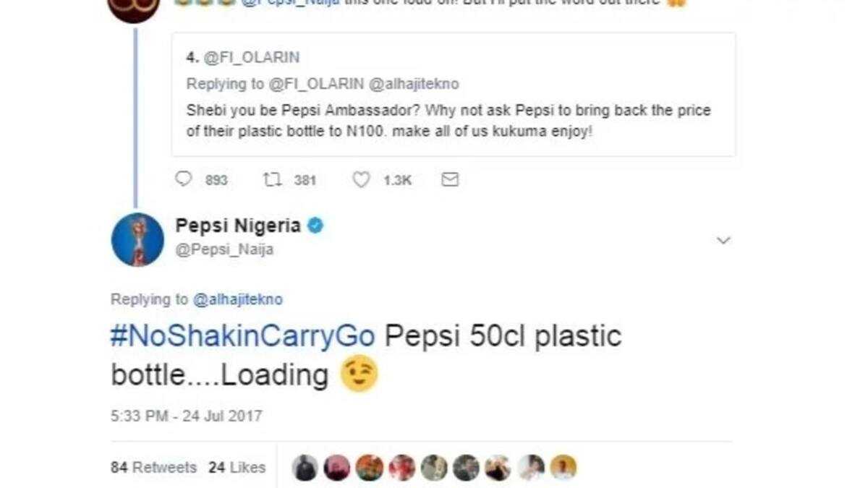Click the reply speech bubble icon
Image resolution: width=868 pixels, height=488 pixels.
pyautogui.click(x=184, y=179)
